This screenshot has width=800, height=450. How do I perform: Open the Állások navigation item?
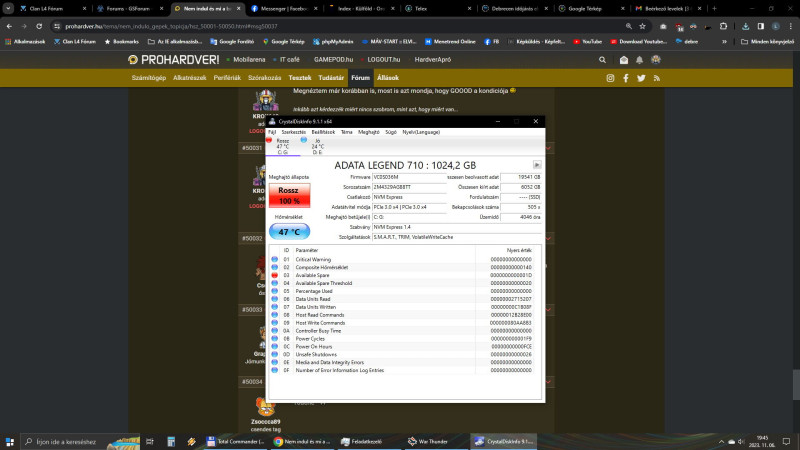(x=388, y=78)
